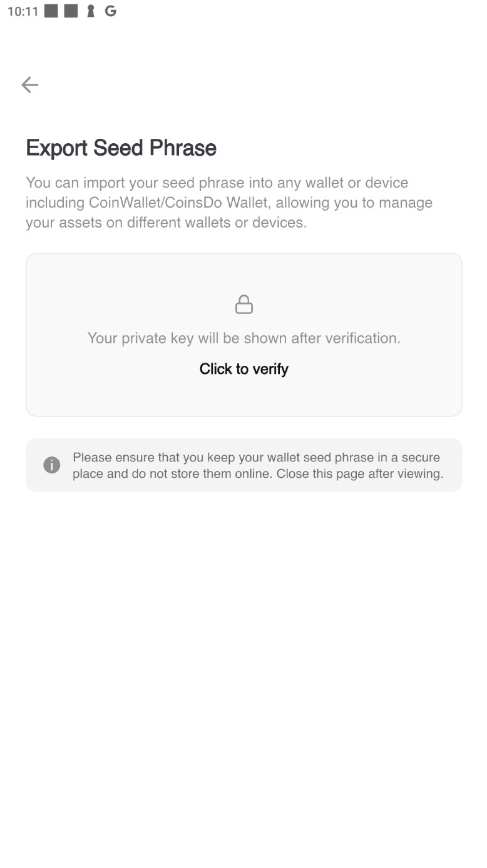Tap the CoinWallet/CoinsDo Wallet description text
This screenshot has width=487, height=868.
click(x=228, y=203)
